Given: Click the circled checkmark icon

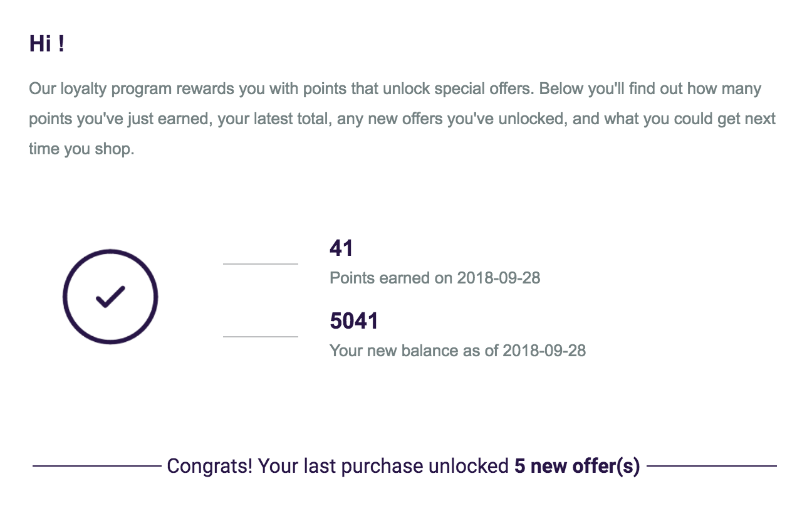Looking at the screenshot, I should point(110,297).
